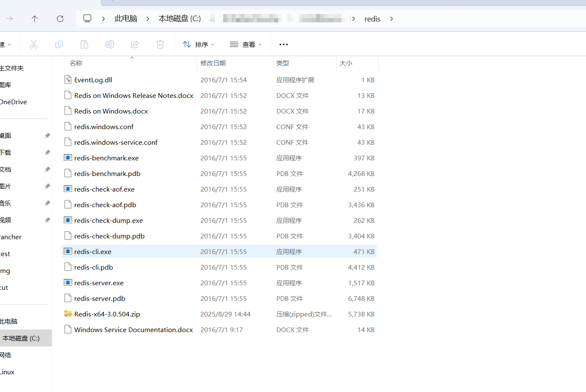This screenshot has width=586, height=392.
Task: Click the forward navigation arrow
Action: click(x=9, y=19)
